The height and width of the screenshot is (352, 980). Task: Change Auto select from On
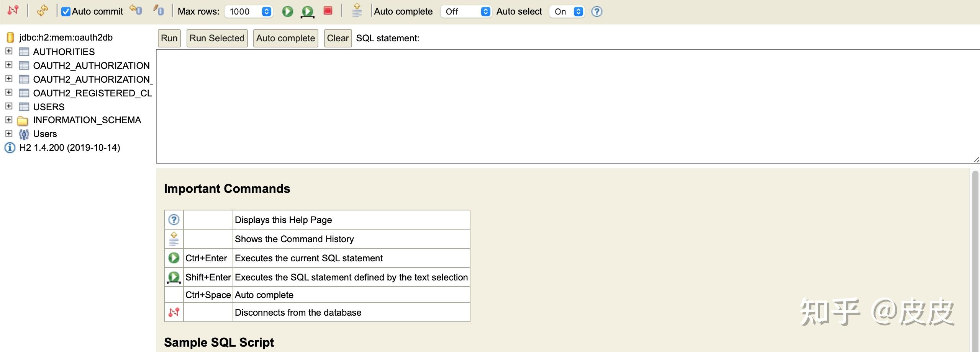tap(566, 11)
